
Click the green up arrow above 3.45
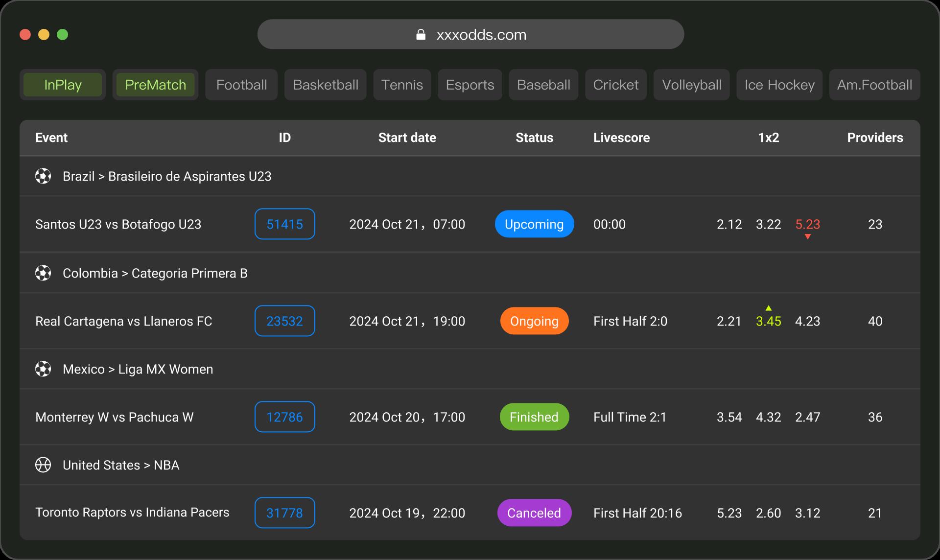[769, 308]
